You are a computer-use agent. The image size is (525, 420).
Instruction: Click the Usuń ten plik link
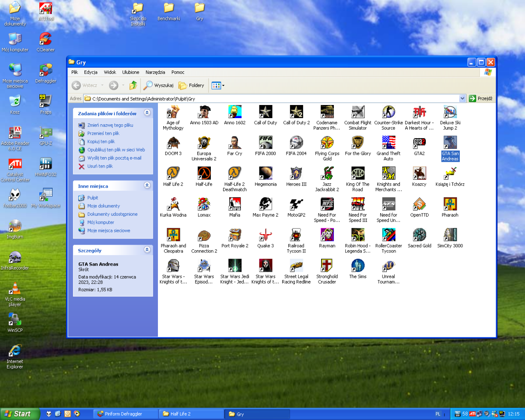101,166
